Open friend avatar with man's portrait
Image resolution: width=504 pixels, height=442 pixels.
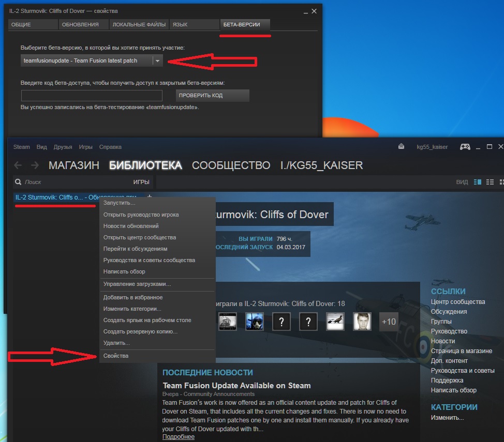coord(362,321)
